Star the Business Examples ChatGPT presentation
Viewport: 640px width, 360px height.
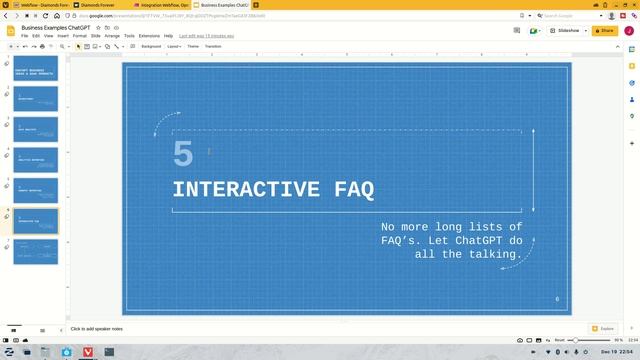pyautogui.click(x=98, y=28)
